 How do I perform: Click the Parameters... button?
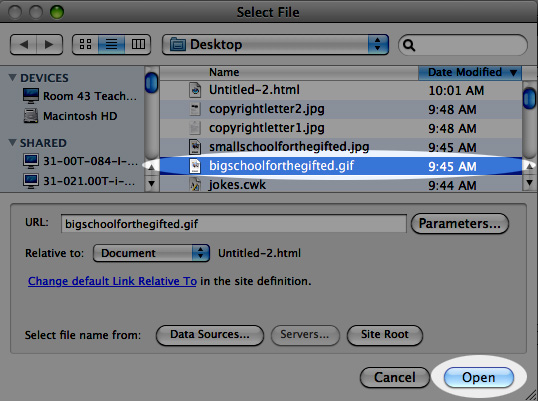click(460, 224)
